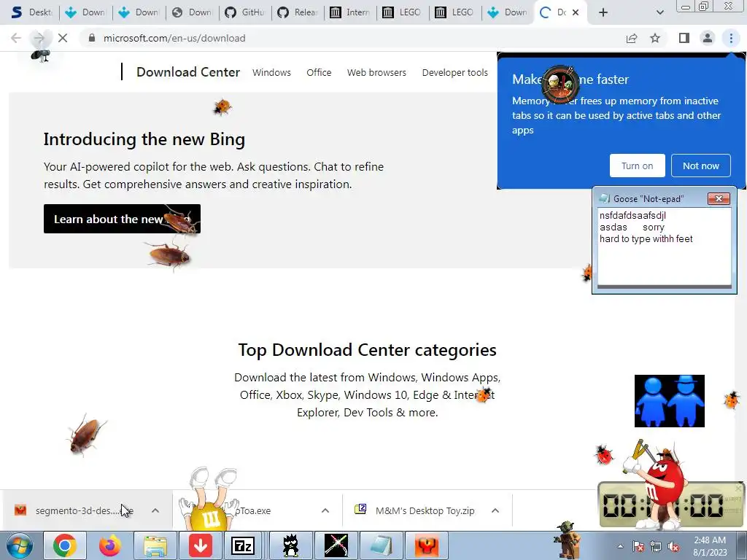Open the Chrome side panel
The image size is (747, 560).
tap(684, 38)
